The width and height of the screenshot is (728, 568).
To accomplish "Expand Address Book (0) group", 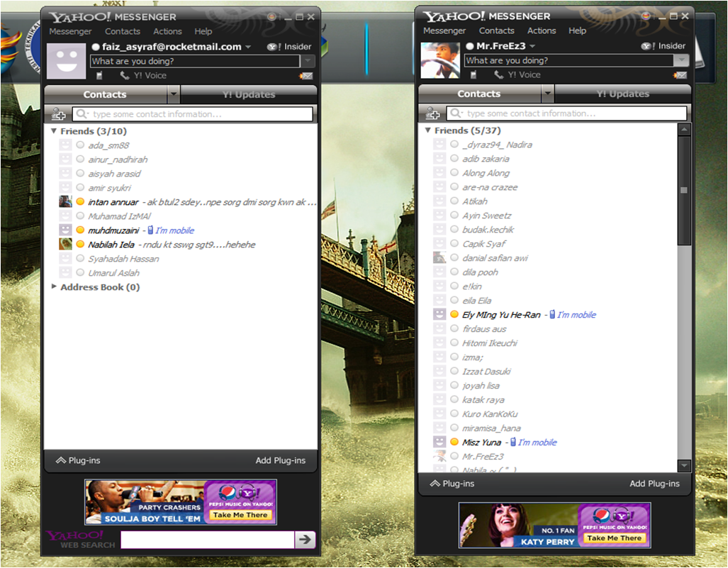I will [x=54, y=286].
